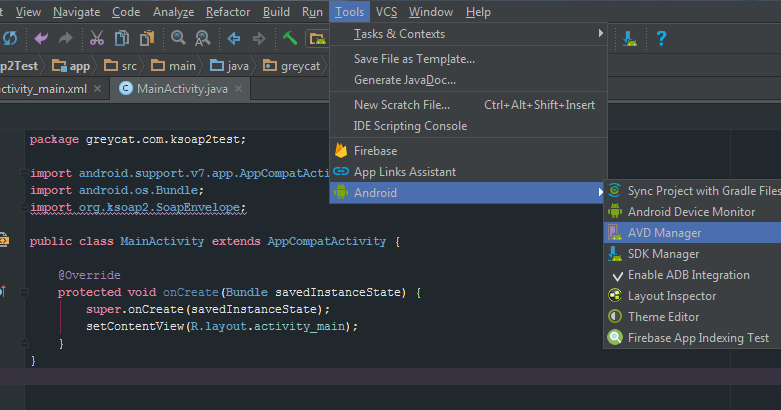Viewport: 781px width, 410px height.
Task: Click the Redo arrow icon
Action: (66, 38)
